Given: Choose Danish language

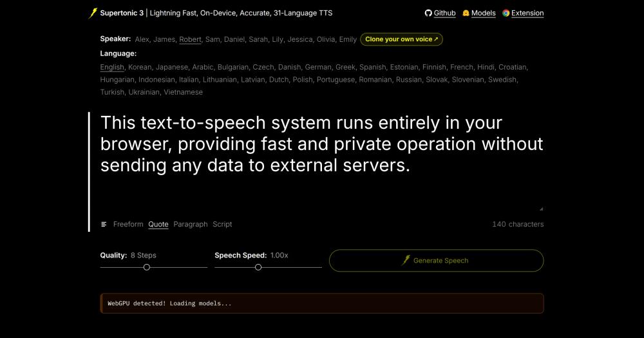Looking at the screenshot, I should point(289,67).
